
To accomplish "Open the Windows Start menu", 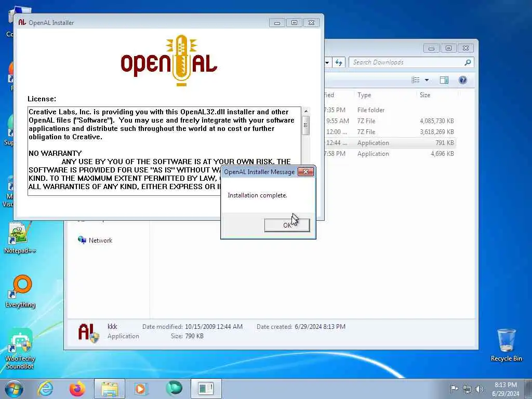I will click(14, 389).
